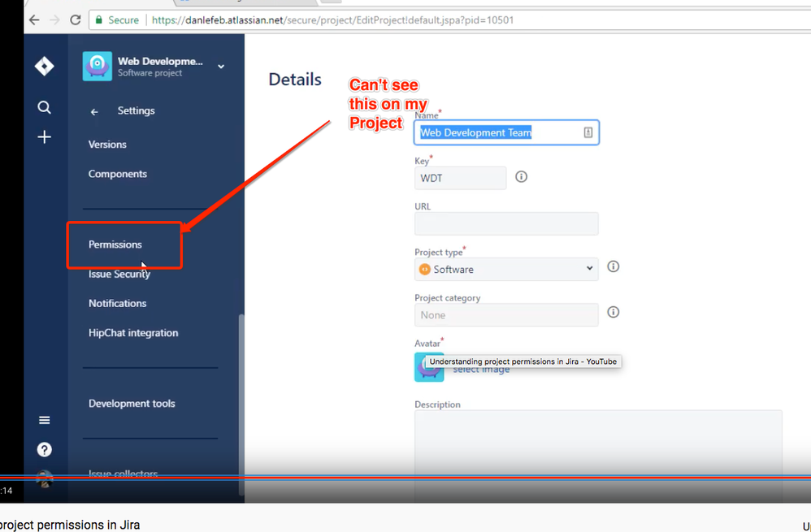Viewport: 811px width, 532px height.
Task: Click the info icon beside Project type
Action: (614, 266)
